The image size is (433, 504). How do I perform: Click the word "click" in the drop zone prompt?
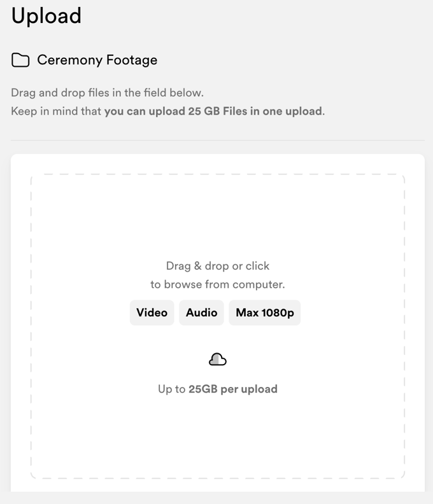tap(257, 266)
